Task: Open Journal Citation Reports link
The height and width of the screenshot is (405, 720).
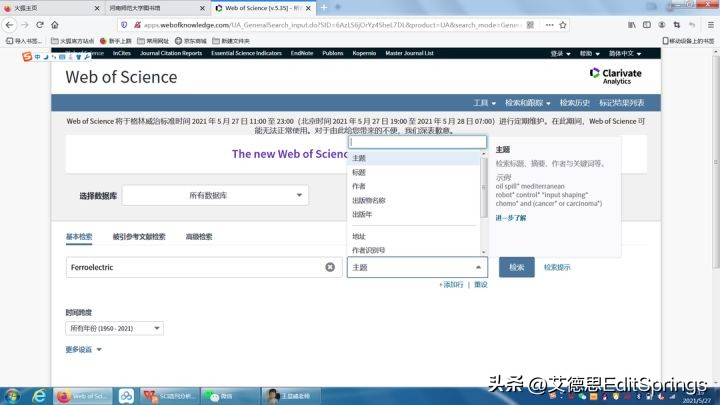Action: (171, 53)
